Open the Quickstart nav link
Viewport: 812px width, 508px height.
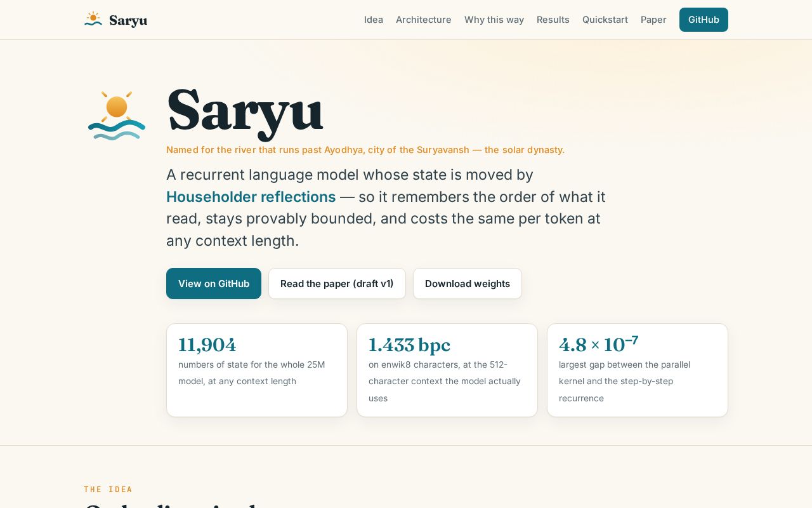pyautogui.click(x=605, y=20)
